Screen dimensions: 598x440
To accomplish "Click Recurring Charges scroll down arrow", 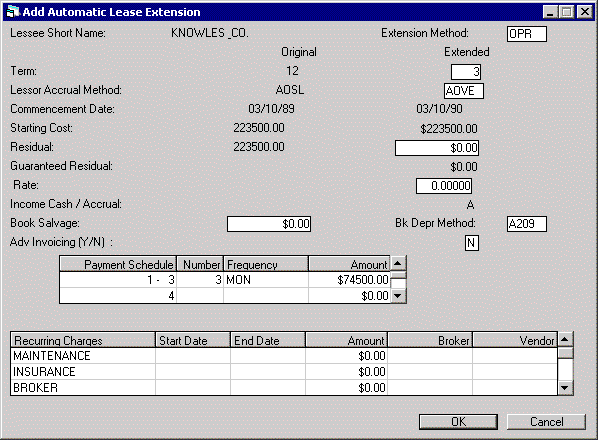I will tap(565, 388).
